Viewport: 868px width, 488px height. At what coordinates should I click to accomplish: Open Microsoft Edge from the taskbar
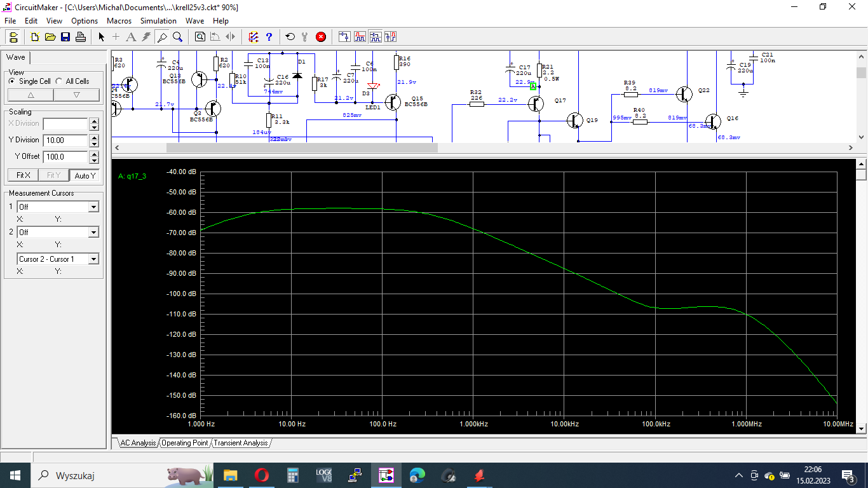(x=417, y=475)
